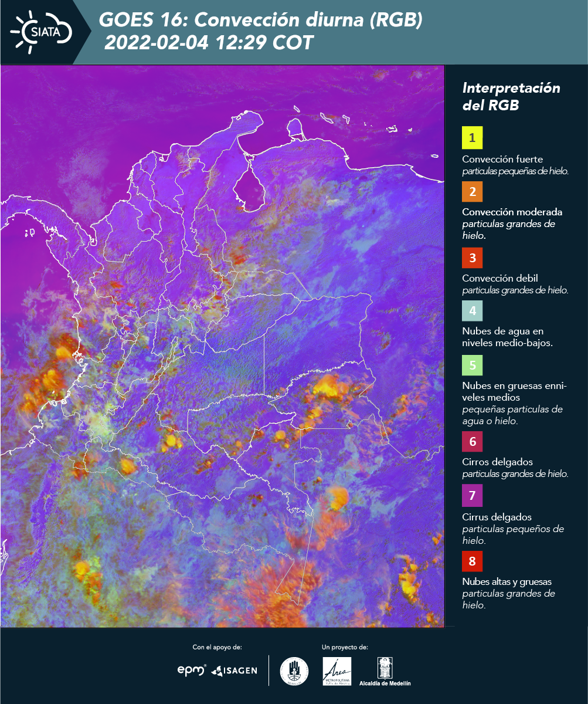Viewport: 588px width, 704px height.
Task: Select pale teal swatch number 4
Action: [x=472, y=310]
